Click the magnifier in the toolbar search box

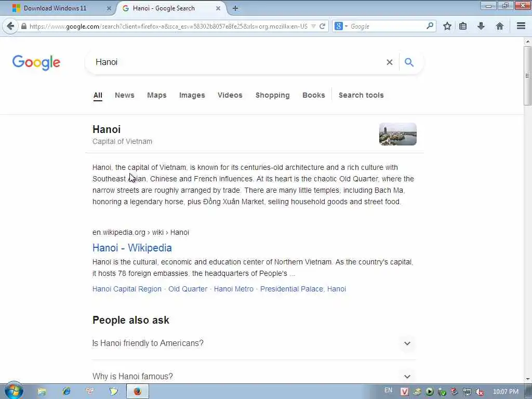click(430, 26)
